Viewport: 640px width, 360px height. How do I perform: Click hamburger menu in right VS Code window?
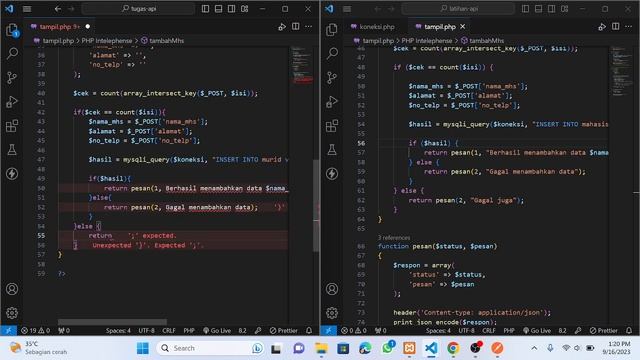347,9
